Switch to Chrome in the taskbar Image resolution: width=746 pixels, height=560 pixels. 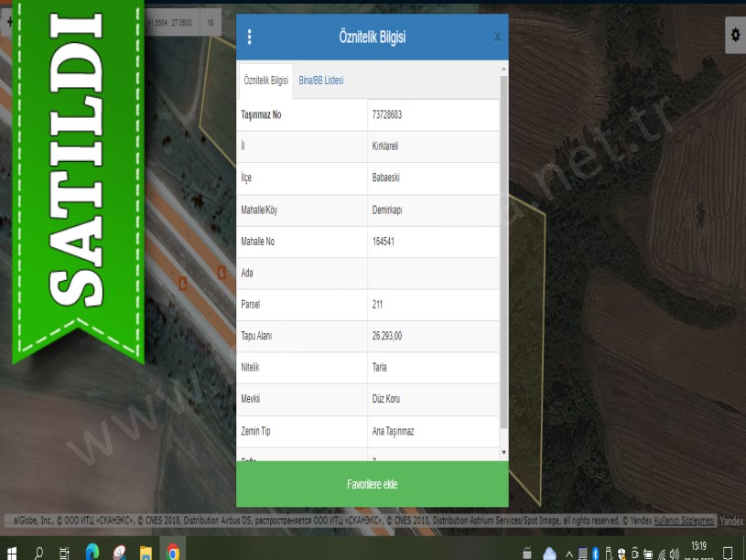[172, 553]
